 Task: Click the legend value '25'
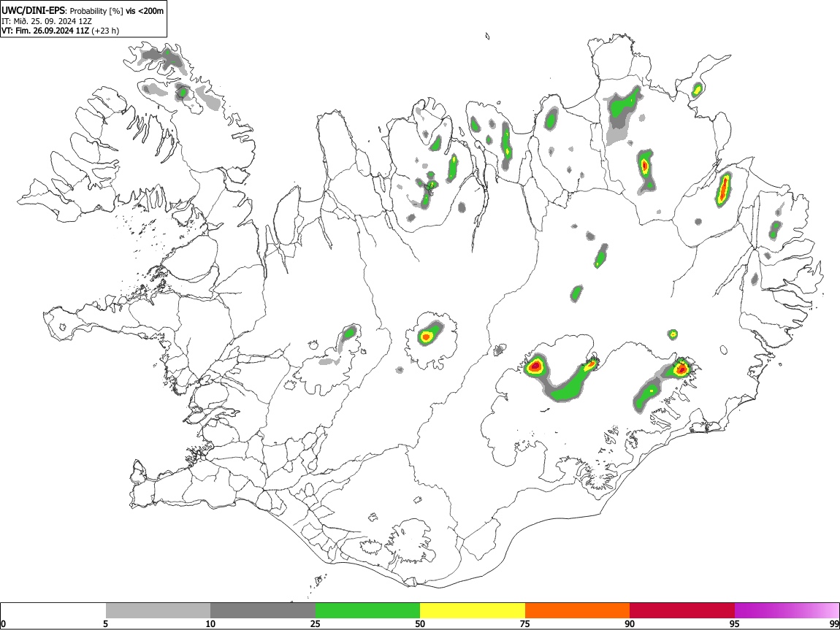click(316, 623)
